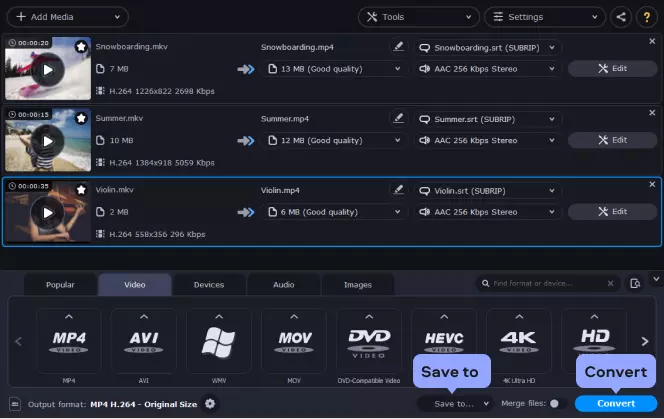Expand MOV format presets caret

point(294,316)
